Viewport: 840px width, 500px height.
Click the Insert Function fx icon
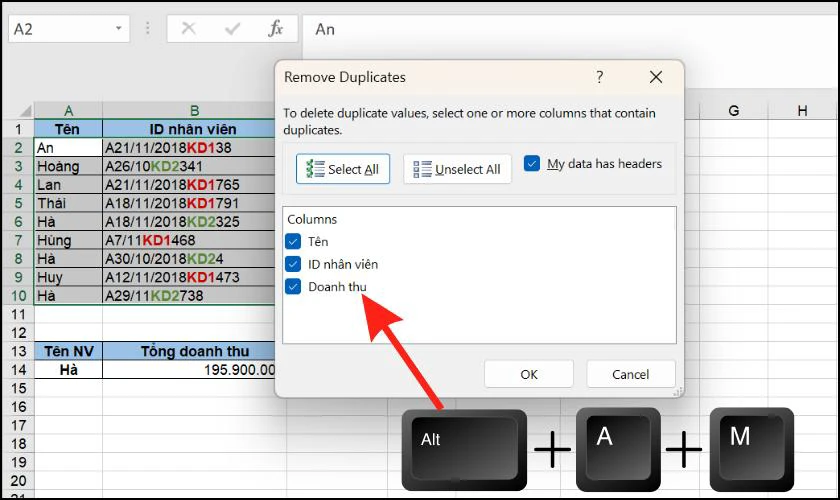[x=275, y=29]
